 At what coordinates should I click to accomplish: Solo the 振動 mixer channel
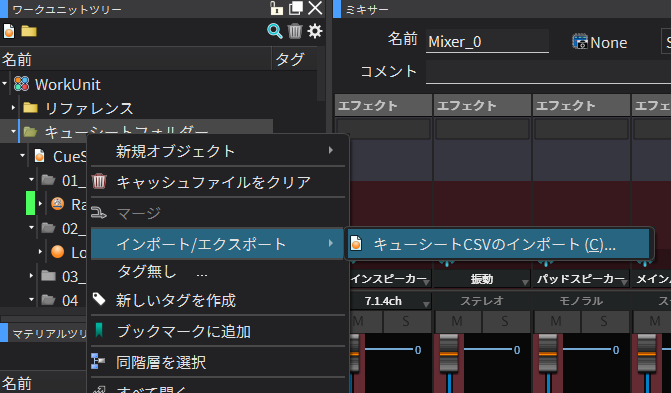pos(505,321)
